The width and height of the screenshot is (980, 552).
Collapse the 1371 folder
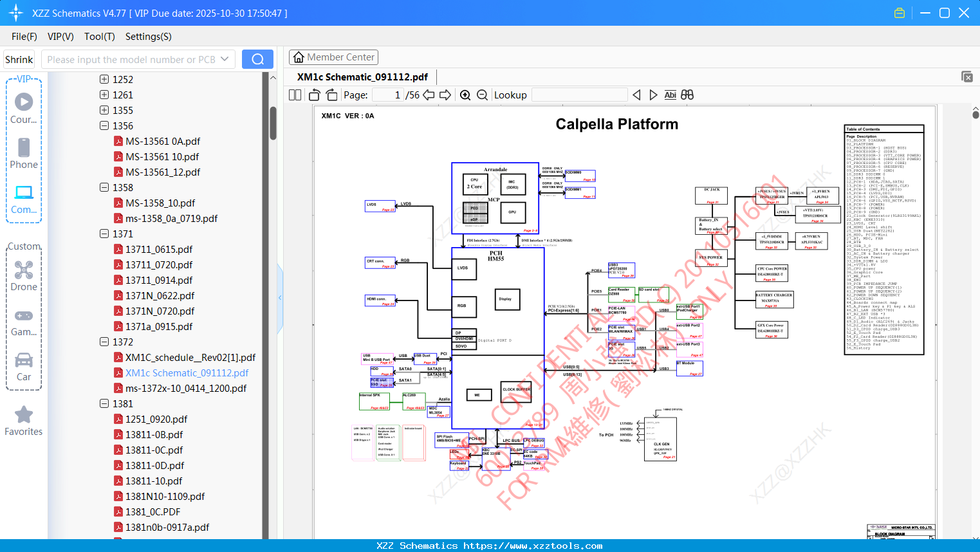click(104, 234)
